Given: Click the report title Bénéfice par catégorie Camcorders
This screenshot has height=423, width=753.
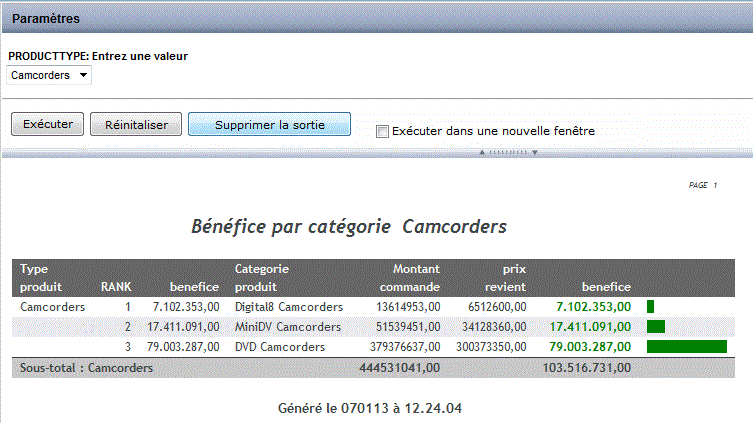Looking at the screenshot, I should pyautogui.click(x=349, y=227).
